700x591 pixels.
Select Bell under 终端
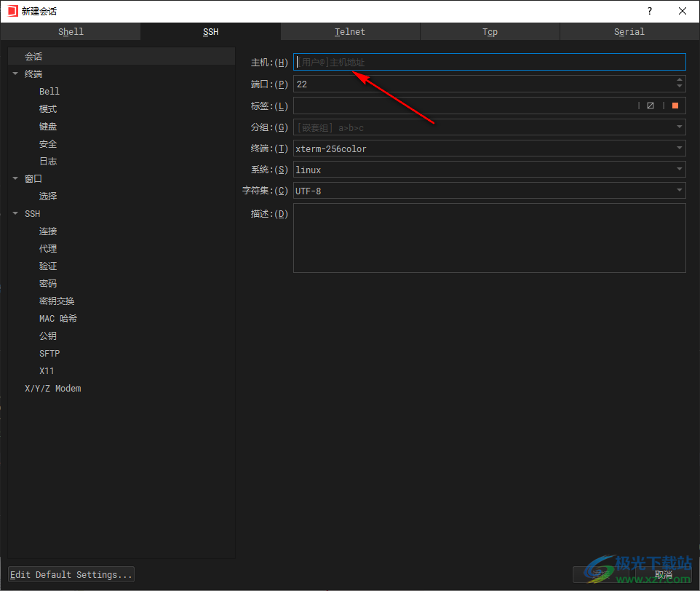click(49, 92)
